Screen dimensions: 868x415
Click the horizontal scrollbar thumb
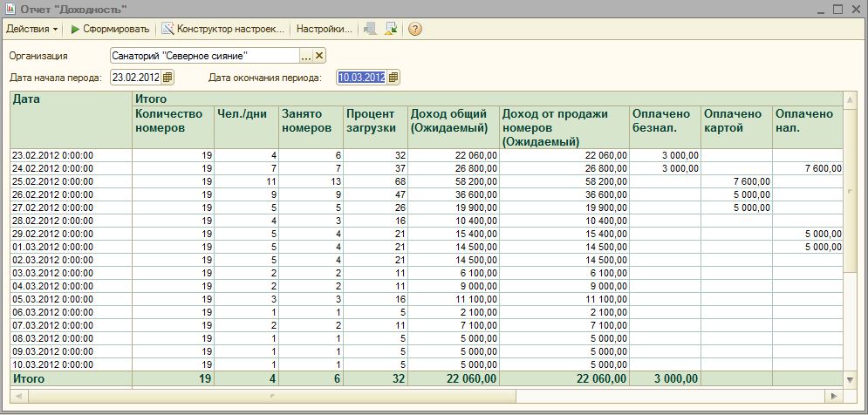[272, 396]
